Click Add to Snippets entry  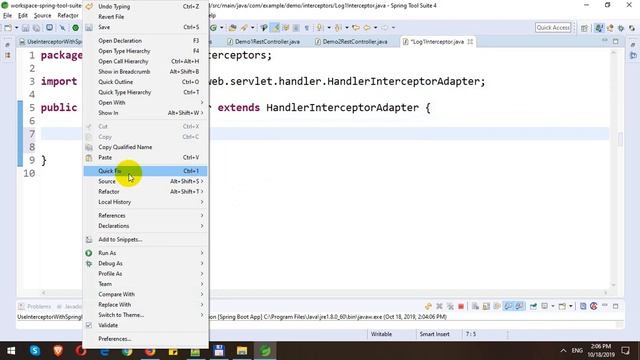pyautogui.click(x=145, y=240)
